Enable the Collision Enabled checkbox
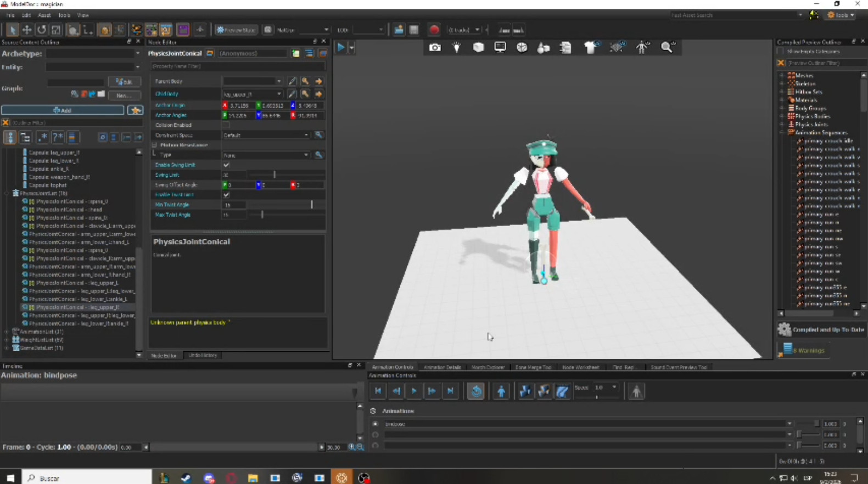The width and height of the screenshot is (868, 484). point(226,125)
